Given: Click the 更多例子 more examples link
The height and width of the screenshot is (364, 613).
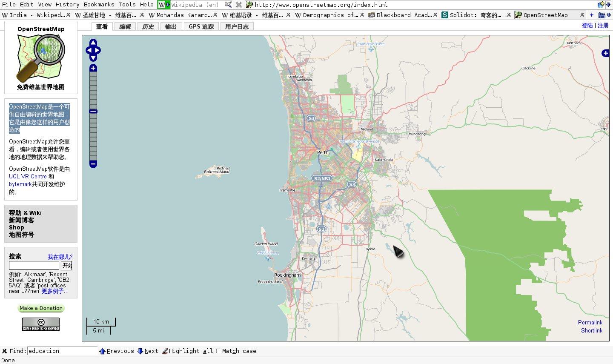Looking at the screenshot, I should pyautogui.click(x=55, y=291).
